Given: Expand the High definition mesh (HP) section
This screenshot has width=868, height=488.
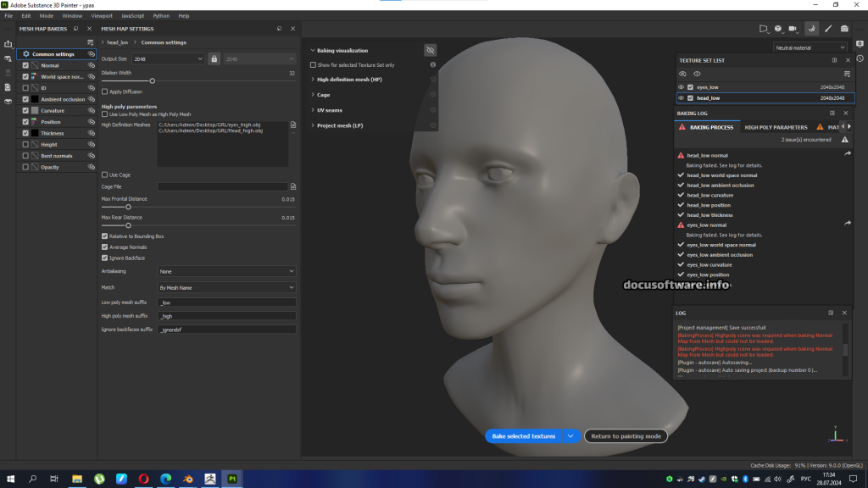Looking at the screenshot, I should coord(349,80).
